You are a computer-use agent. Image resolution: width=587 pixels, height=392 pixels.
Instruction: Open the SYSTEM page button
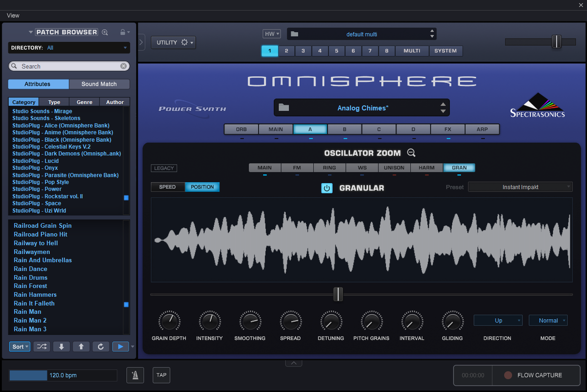pyautogui.click(x=446, y=51)
